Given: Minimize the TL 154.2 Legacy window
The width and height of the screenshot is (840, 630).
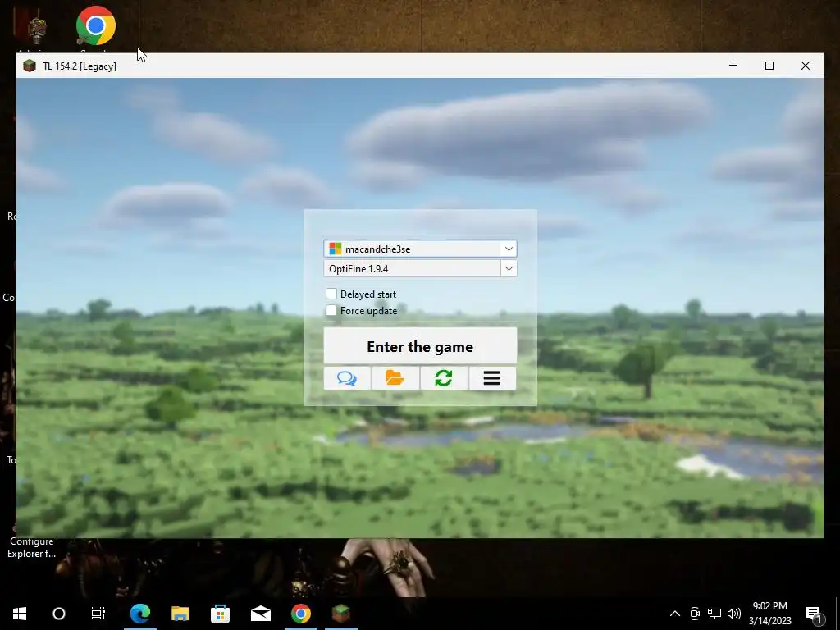Looking at the screenshot, I should (733, 66).
